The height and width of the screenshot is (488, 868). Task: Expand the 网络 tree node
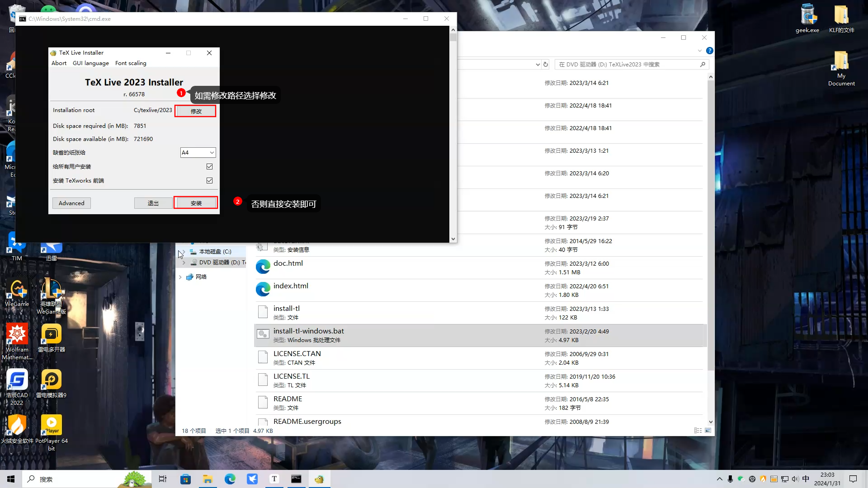click(x=180, y=277)
